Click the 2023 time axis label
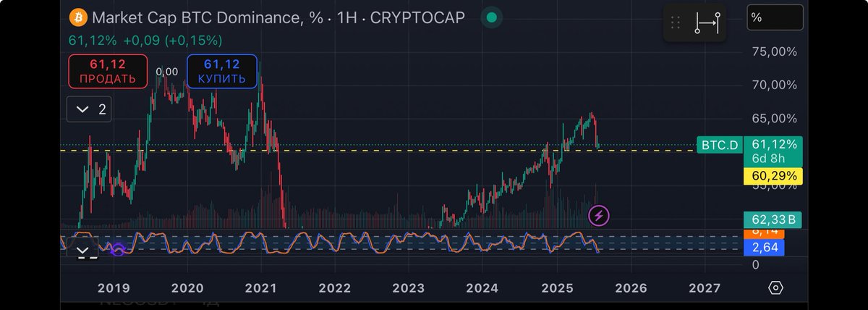This screenshot has width=868, height=310. click(409, 288)
